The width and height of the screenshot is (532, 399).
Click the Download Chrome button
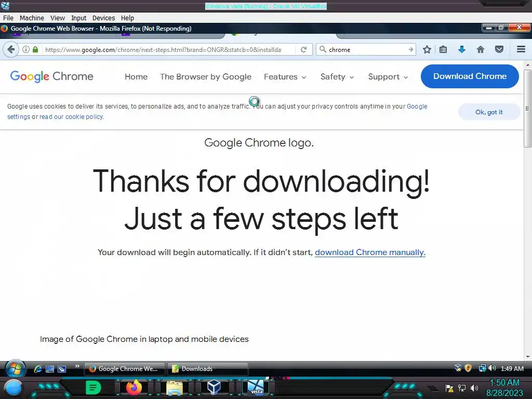point(470,76)
